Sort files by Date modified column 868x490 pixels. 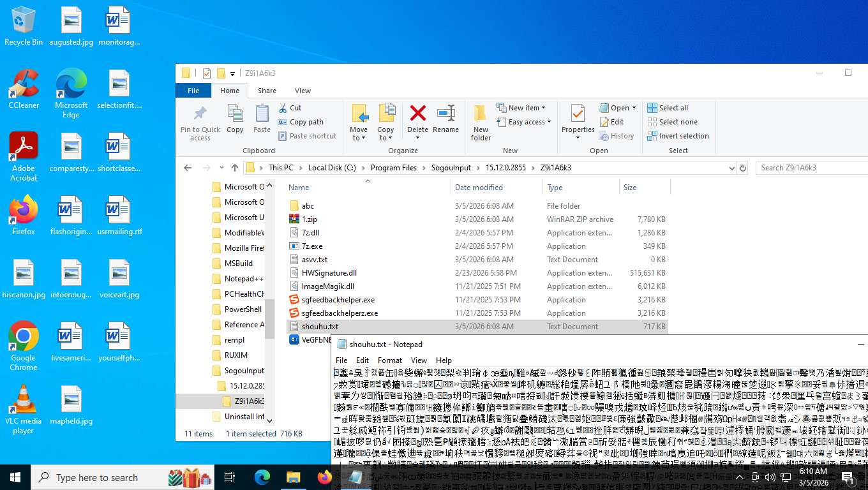497,188
